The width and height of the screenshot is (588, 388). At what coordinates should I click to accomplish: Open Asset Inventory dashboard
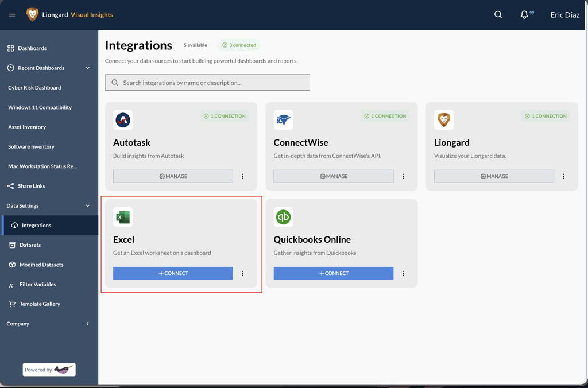(27, 127)
